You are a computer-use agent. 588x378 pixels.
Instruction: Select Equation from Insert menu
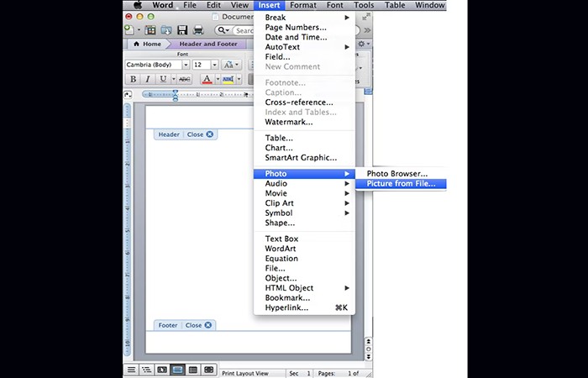[x=304, y=259]
